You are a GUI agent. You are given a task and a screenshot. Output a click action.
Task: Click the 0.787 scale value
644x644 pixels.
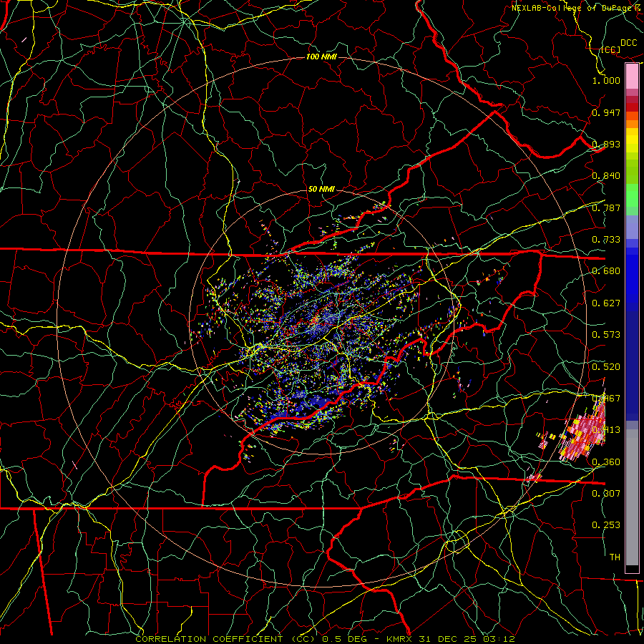pos(606,208)
